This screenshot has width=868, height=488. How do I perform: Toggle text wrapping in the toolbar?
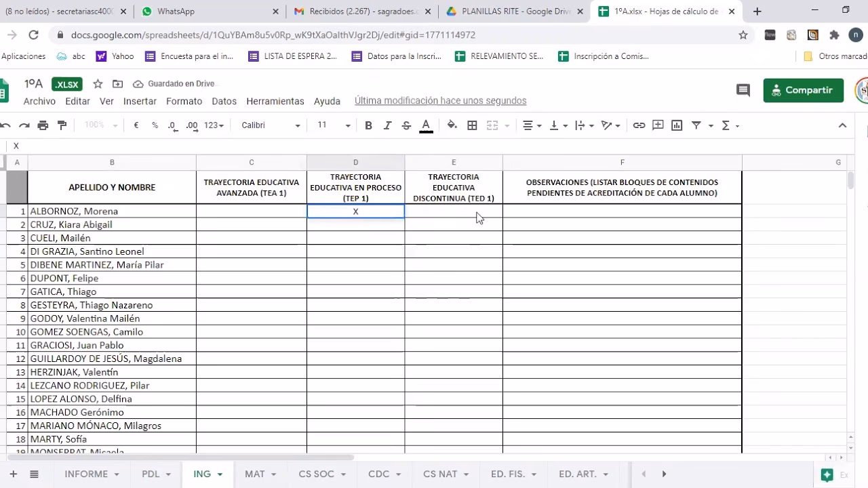[580, 125]
